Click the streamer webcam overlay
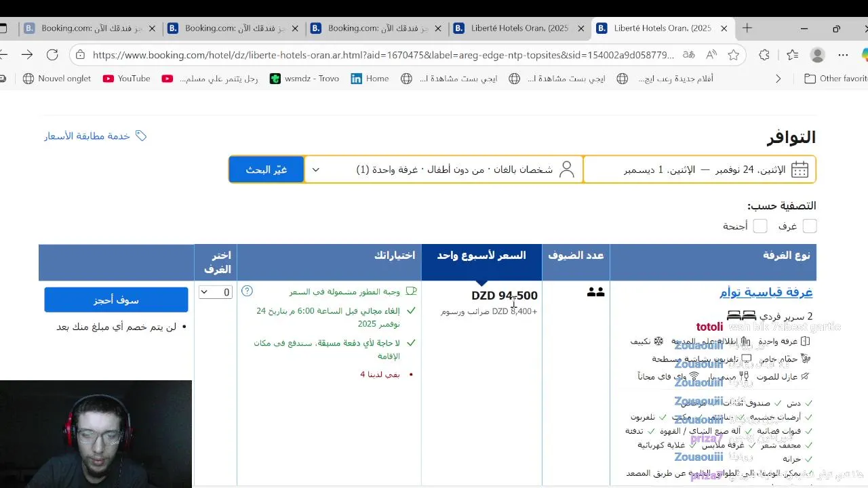Screen dimensions: 868x488 [96, 434]
